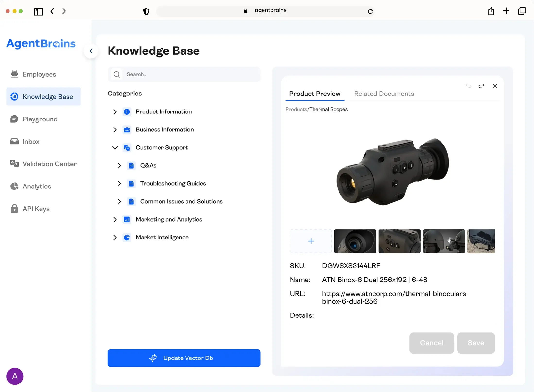Click the Cancel button
Screen dimensions: 534x392
[432, 343]
